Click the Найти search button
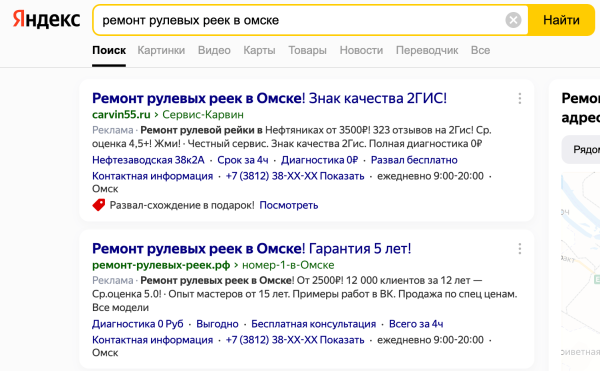The width and height of the screenshot is (600, 371). tap(561, 20)
